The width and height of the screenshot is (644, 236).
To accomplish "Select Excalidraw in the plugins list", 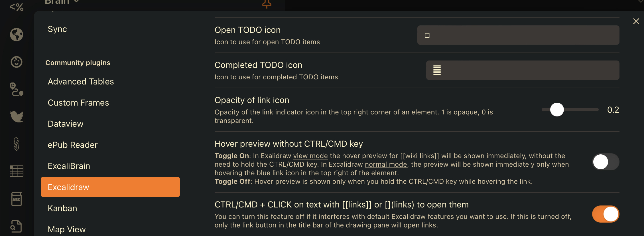I will [110, 187].
